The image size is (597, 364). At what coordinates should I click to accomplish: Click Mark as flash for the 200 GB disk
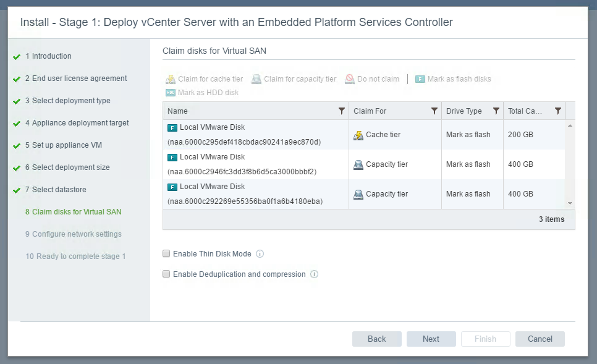pyautogui.click(x=468, y=135)
